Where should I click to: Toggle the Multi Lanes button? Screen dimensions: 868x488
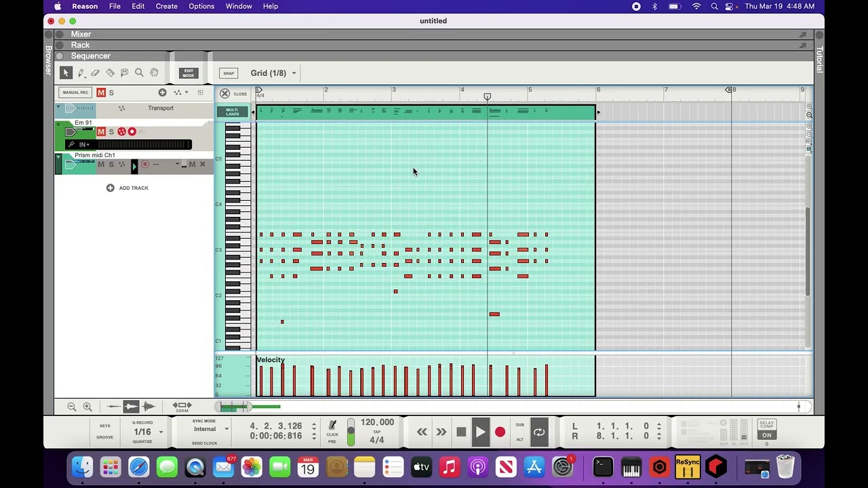(x=232, y=112)
